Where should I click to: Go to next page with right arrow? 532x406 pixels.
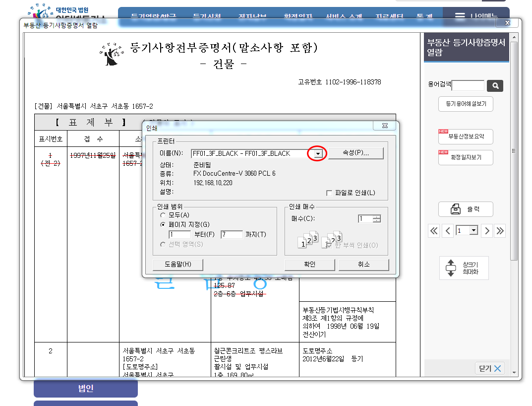(x=487, y=231)
